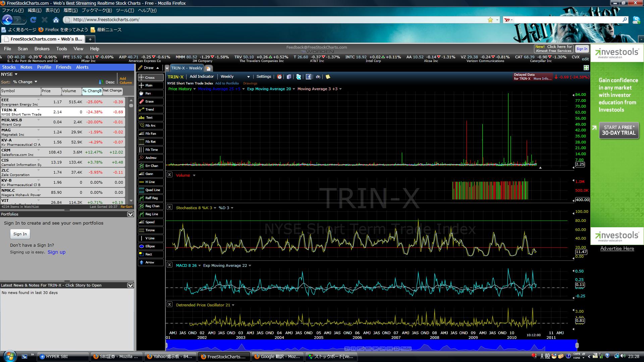This screenshot has height=362, width=644.
Task: Collapse the Portfolios panel
Action: (x=130, y=214)
